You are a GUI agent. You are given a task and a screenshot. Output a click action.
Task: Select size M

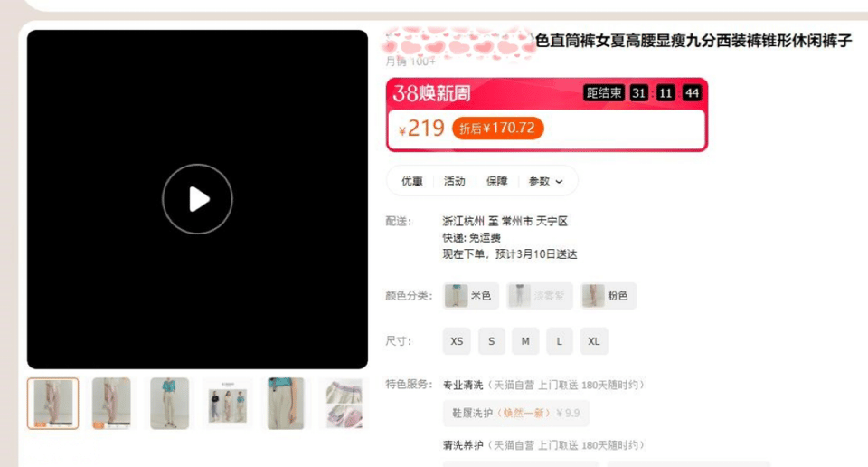pos(525,341)
